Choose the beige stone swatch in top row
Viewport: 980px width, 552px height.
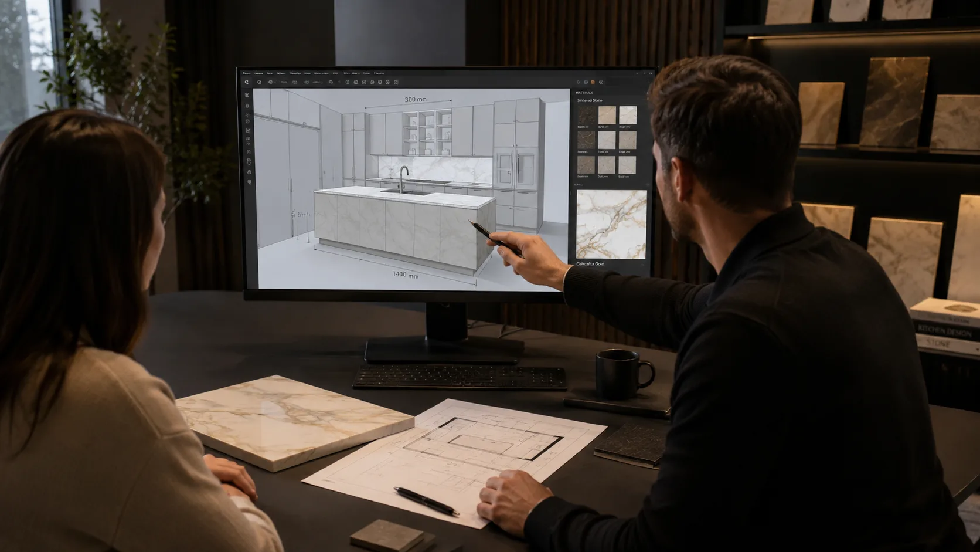(607, 114)
